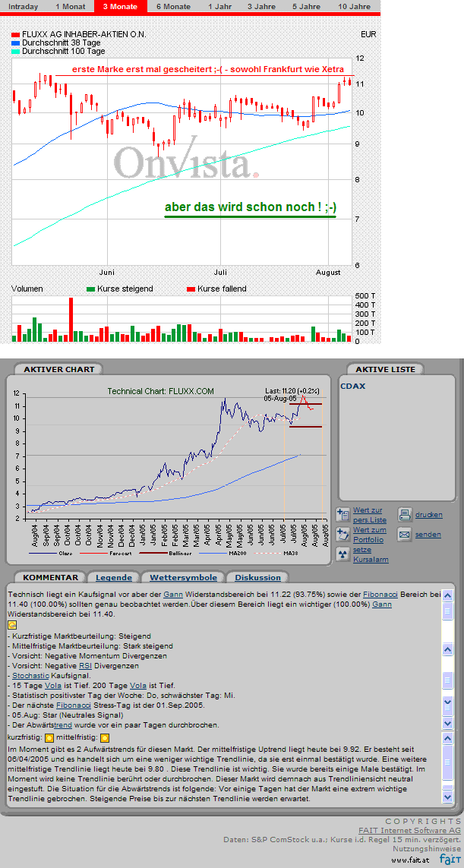Open the Nutzungshinweise link

(x=427, y=848)
